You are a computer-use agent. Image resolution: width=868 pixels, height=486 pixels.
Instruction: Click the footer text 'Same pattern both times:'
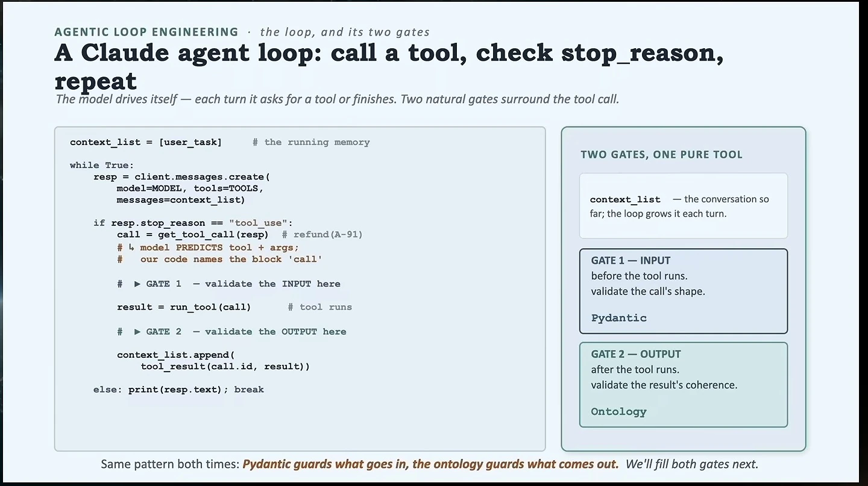(170, 464)
